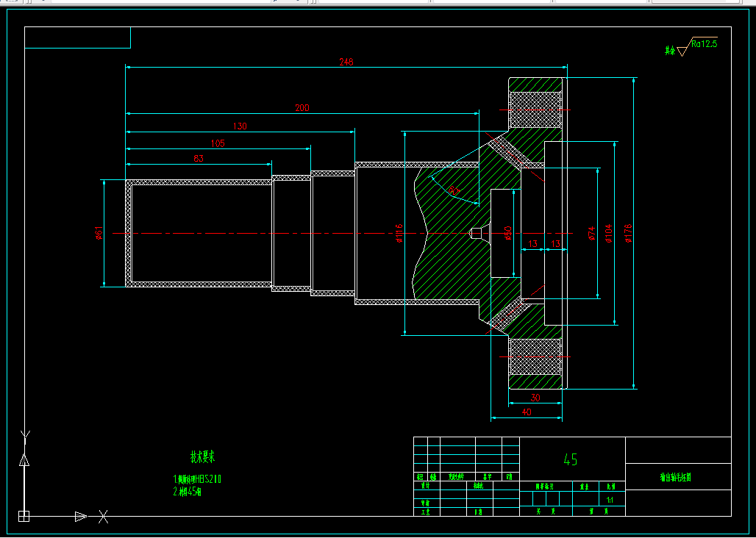Select the center hole feature on the shaft axis

pyautogui.click(x=478, y=233)
